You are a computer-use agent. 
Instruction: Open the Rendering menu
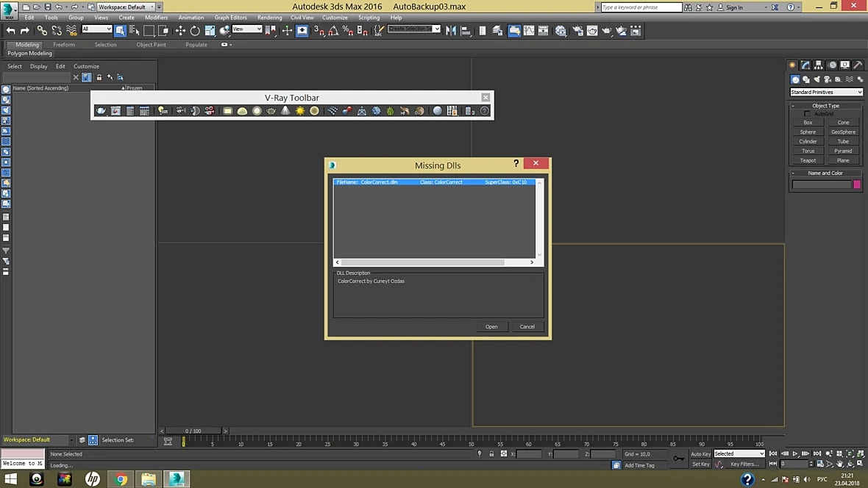coord(269,18)
